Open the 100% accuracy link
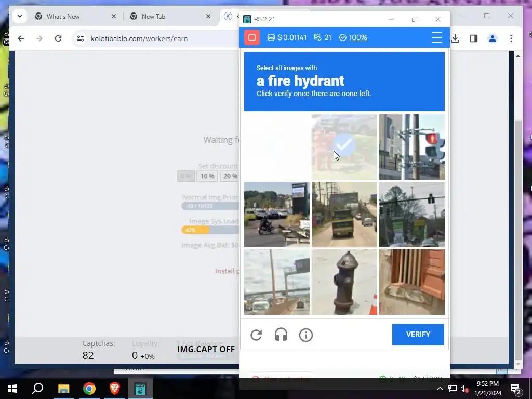532x399 pixels. click(357, 37)
